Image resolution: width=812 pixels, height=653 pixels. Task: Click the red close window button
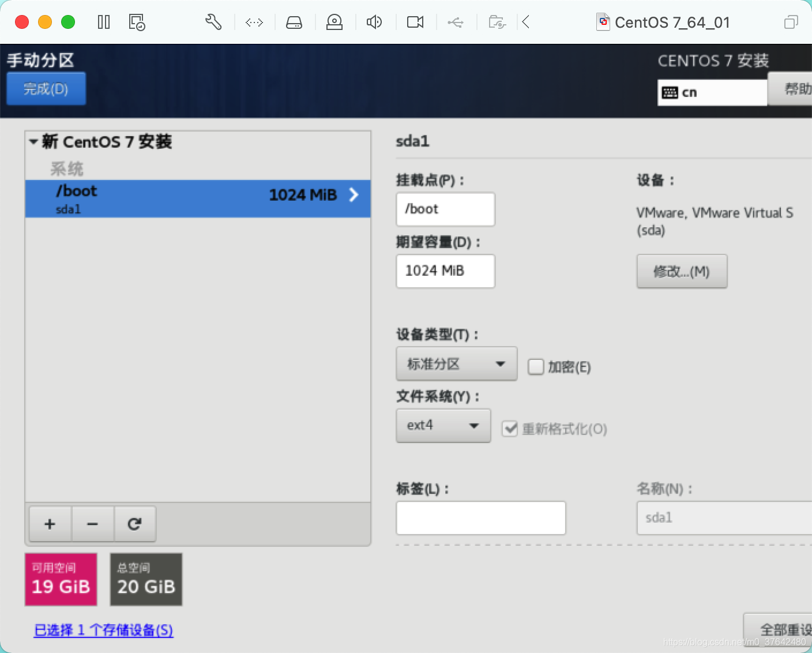22,22
